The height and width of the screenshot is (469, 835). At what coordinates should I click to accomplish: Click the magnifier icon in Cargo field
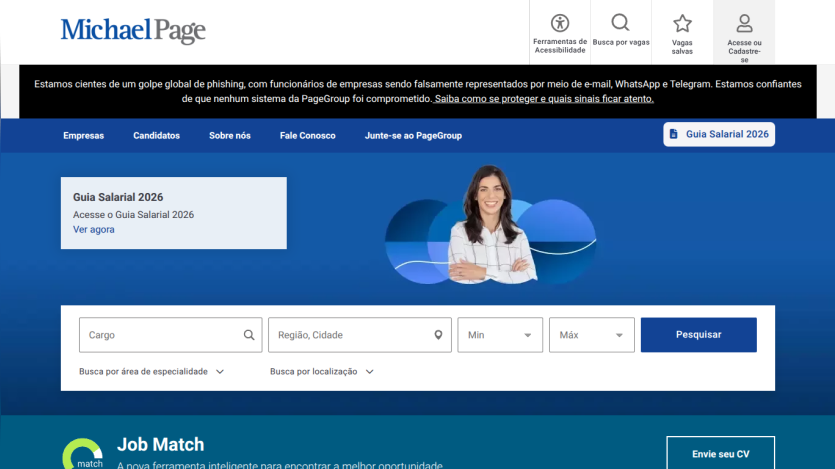pos(249,335)
